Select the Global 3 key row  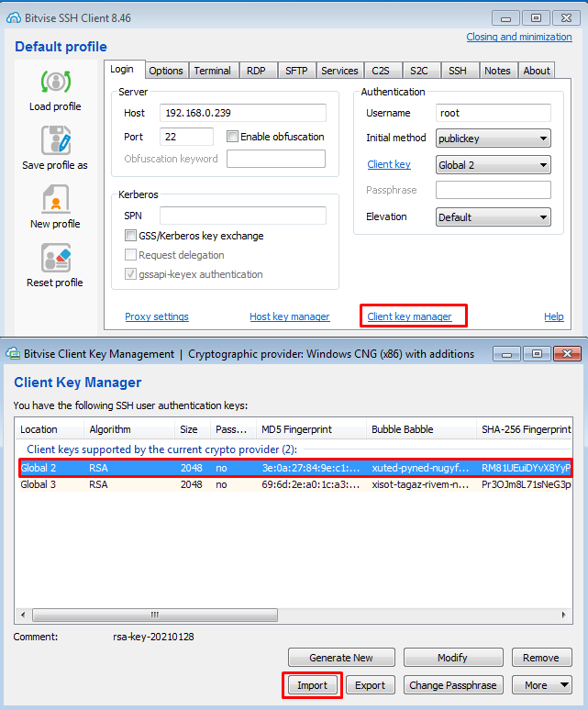click(x=294, y=484)
